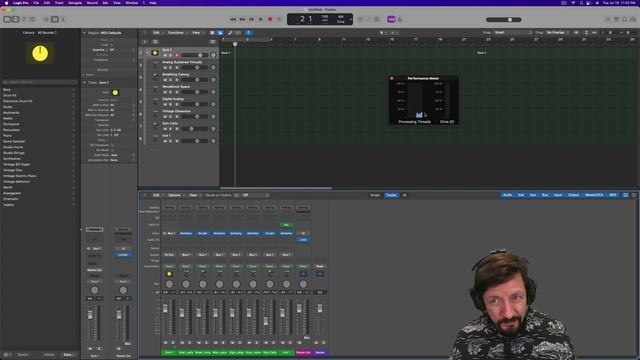Open Spotlight search in menu bar
Screen dimensions: 640x360
[x=581, y=3]
